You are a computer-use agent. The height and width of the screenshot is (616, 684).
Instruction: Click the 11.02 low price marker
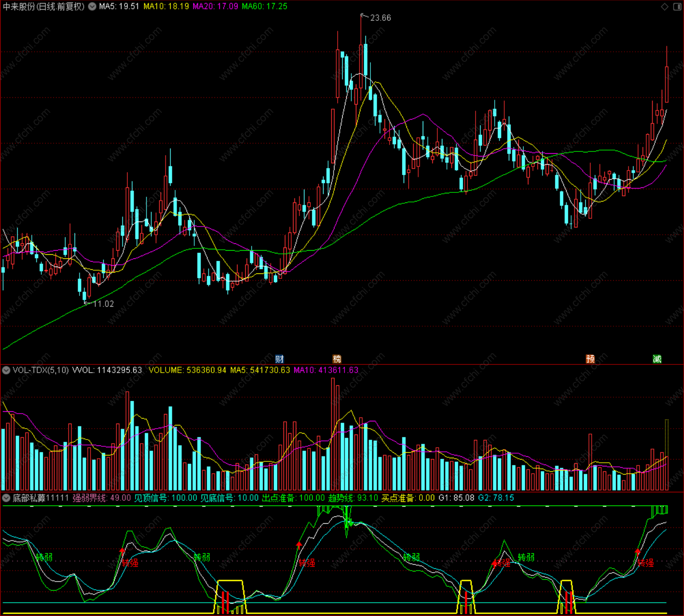click(103, 304)
